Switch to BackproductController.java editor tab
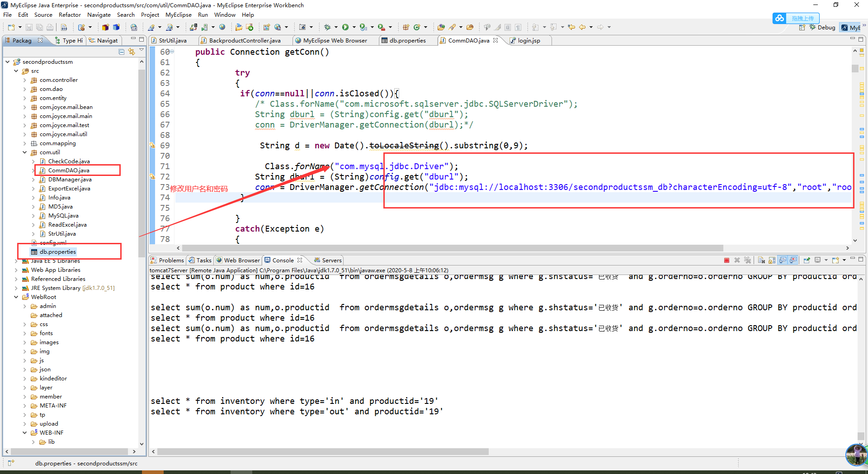868x474 pixels. coord(244,40)
